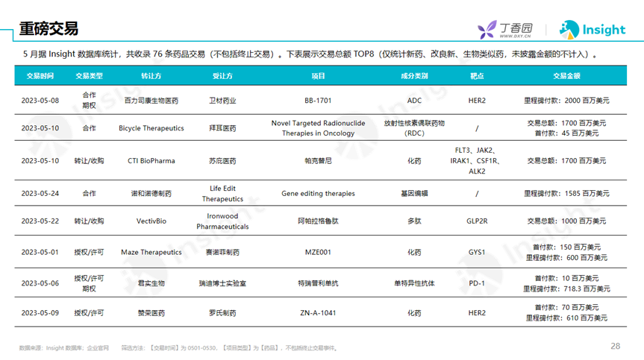Click the page number 28

pos(615,346)
